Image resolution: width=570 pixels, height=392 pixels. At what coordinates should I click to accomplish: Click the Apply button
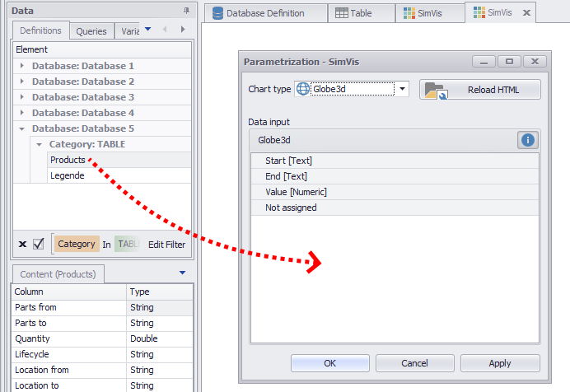[x=499, y=363]
